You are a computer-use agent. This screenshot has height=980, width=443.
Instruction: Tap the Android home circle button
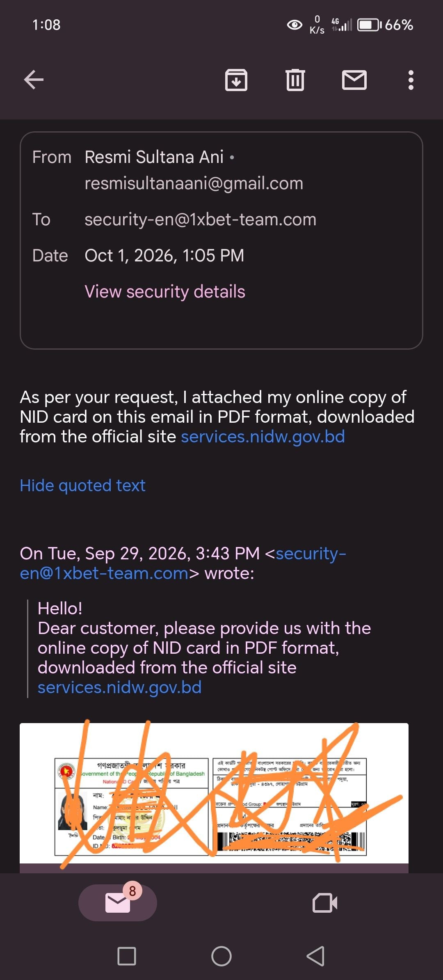[x=221, y=956]
